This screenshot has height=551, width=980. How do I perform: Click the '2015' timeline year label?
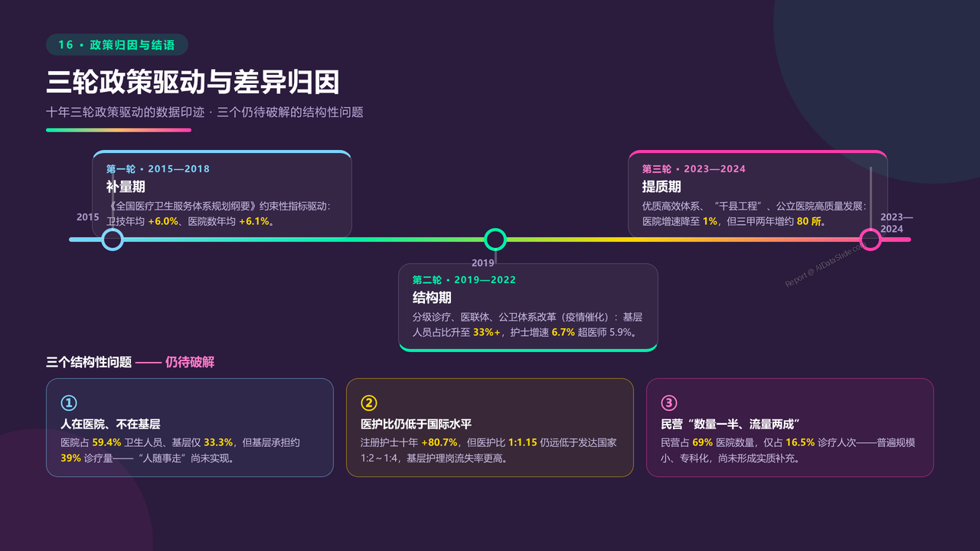click(x=88, y=217)
